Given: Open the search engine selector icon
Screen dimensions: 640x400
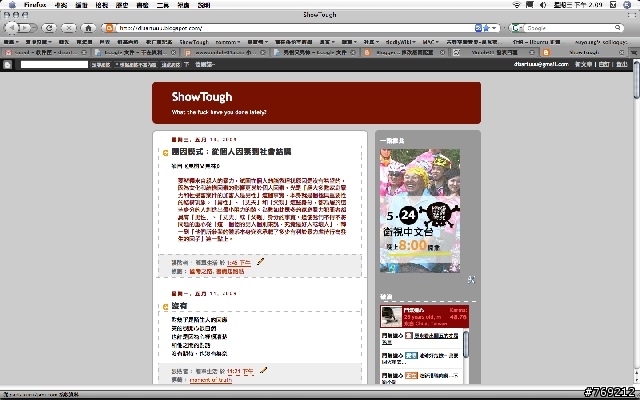Looking at the screenshot, I should point(517,28).
